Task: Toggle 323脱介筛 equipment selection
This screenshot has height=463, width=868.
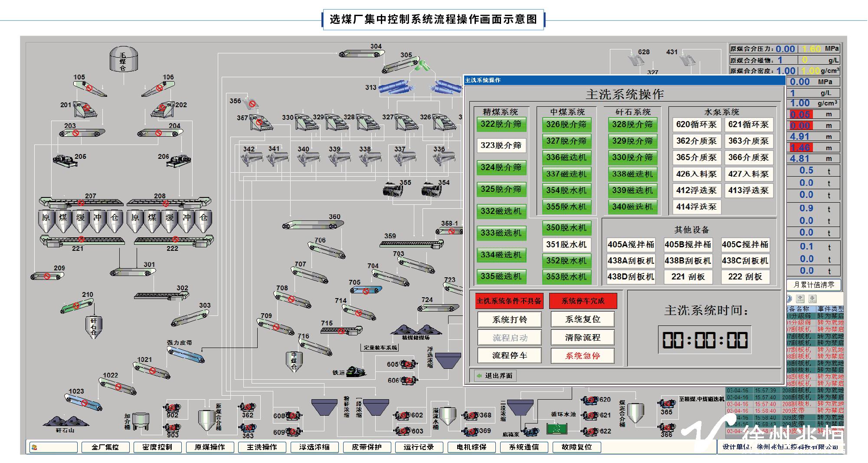Action: (501, 145)
